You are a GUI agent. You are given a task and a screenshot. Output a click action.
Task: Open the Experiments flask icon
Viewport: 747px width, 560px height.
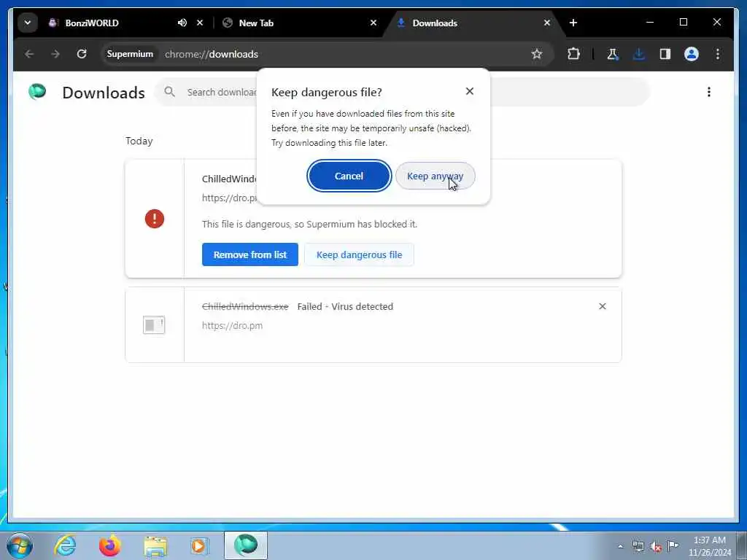coord(613,54)
